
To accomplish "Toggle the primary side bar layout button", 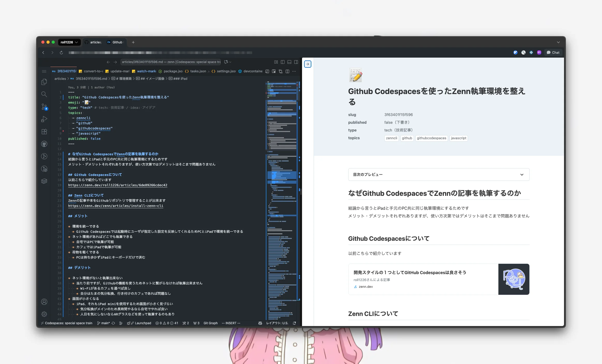I will [283, 62].
